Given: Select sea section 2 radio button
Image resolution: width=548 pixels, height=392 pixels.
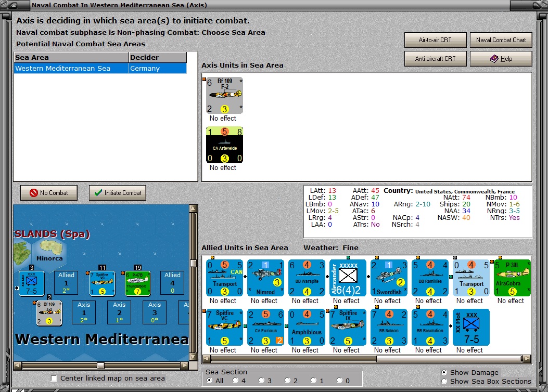Looking at the screenshot, I should pyautogui.click(x=287, y=381).
